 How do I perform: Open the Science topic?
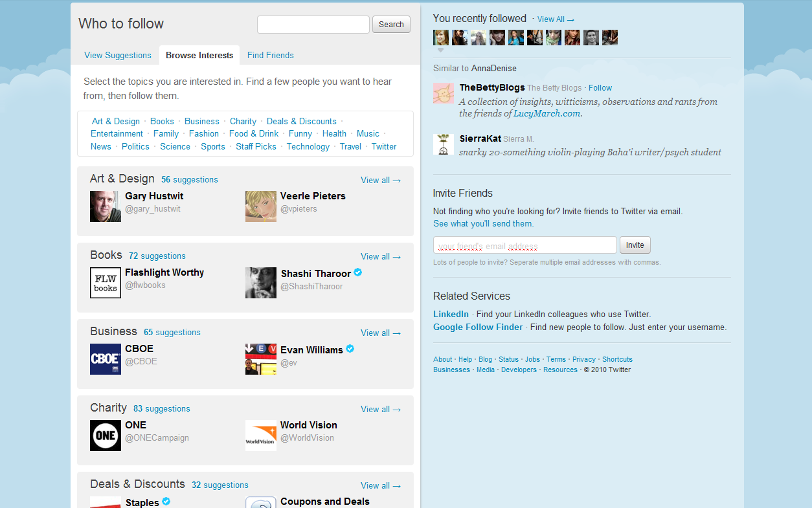pyautogui.click(x=175, y=146)
